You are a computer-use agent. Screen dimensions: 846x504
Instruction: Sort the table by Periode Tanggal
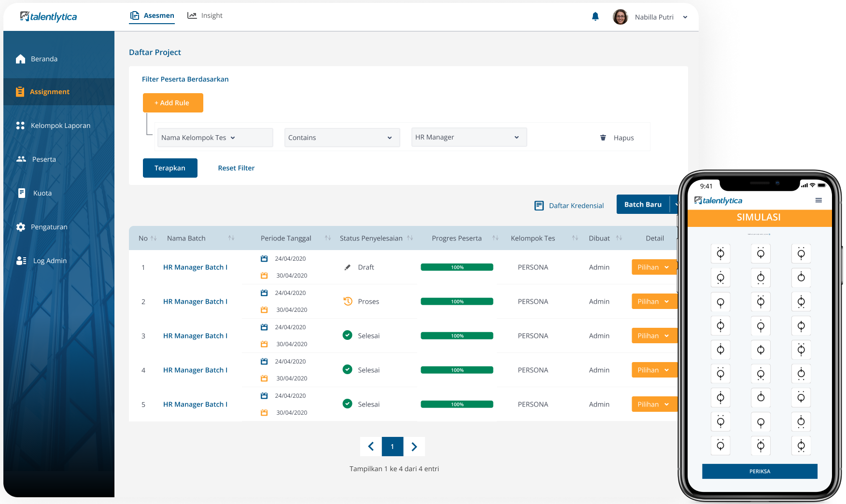328,238
